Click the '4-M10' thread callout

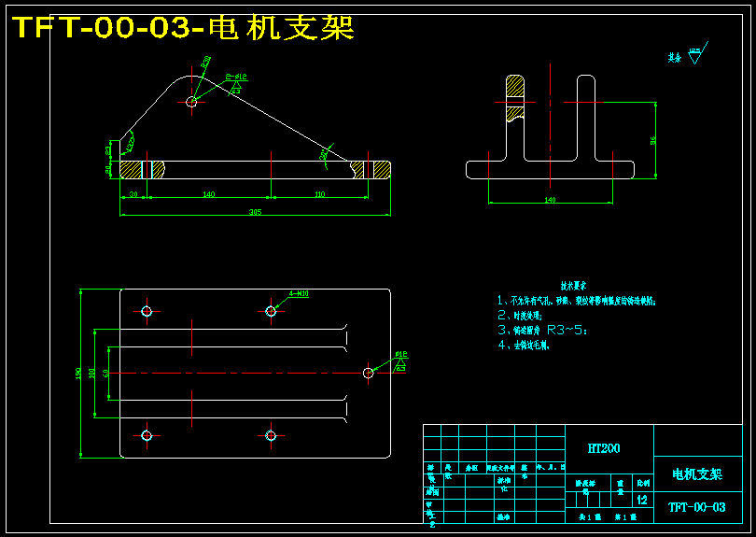(x=299, y=293)
